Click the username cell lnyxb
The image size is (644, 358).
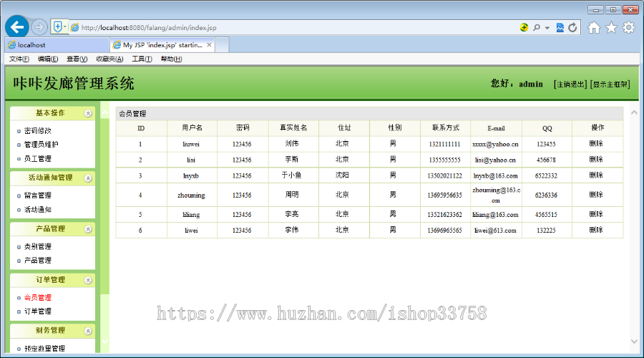point(191,176)
